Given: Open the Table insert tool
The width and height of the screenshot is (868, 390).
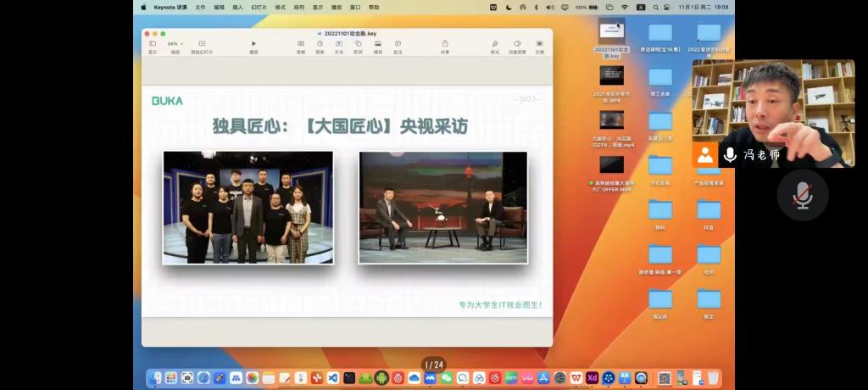Looking at the screenshot, I should point(301,43).
